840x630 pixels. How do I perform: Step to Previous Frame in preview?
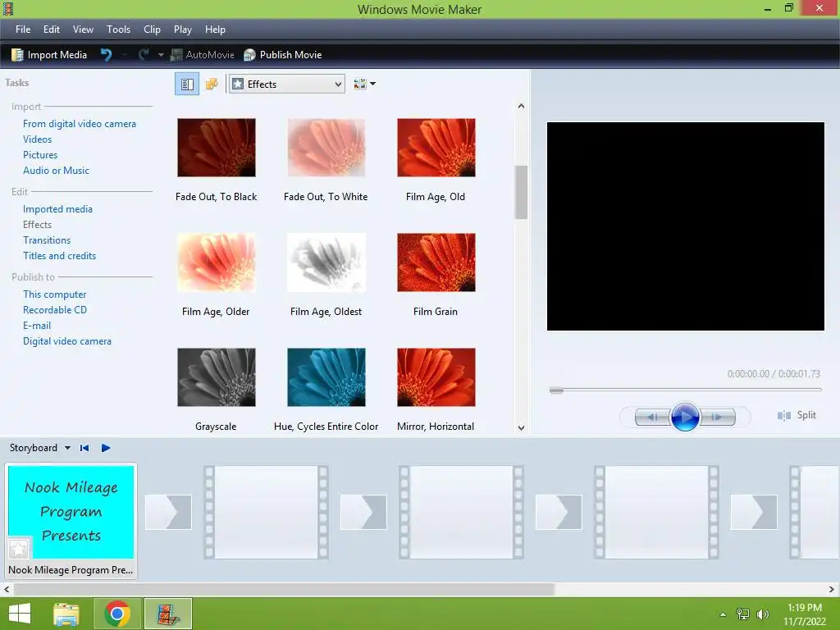click(x=652, y=417)
